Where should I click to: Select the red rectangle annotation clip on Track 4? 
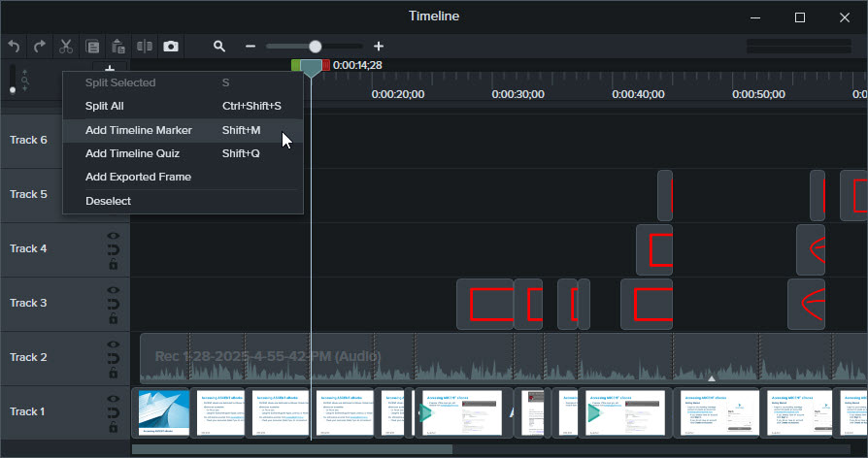(654, 250)
